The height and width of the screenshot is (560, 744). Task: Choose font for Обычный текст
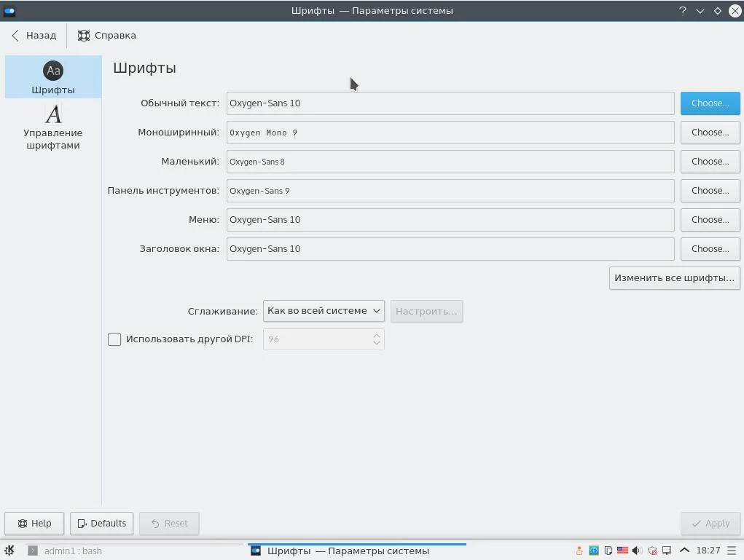pos(710,103)
